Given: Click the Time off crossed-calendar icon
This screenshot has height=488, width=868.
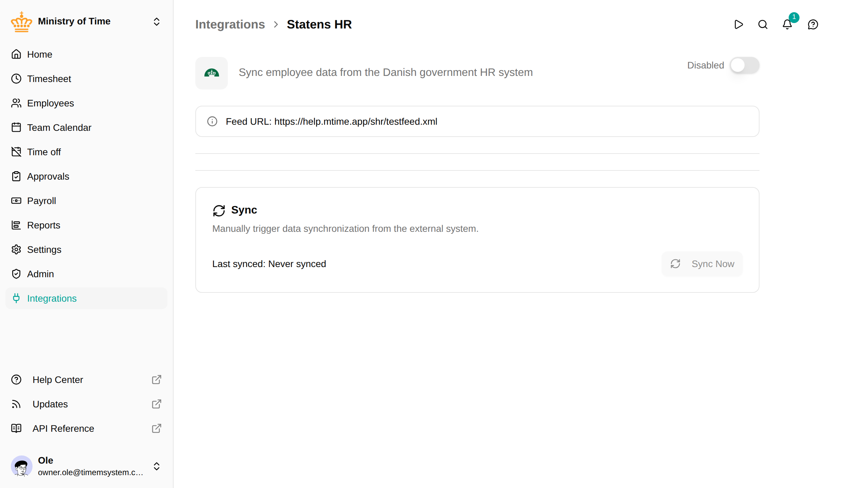Looking at the screenshot, I should 16,152.
